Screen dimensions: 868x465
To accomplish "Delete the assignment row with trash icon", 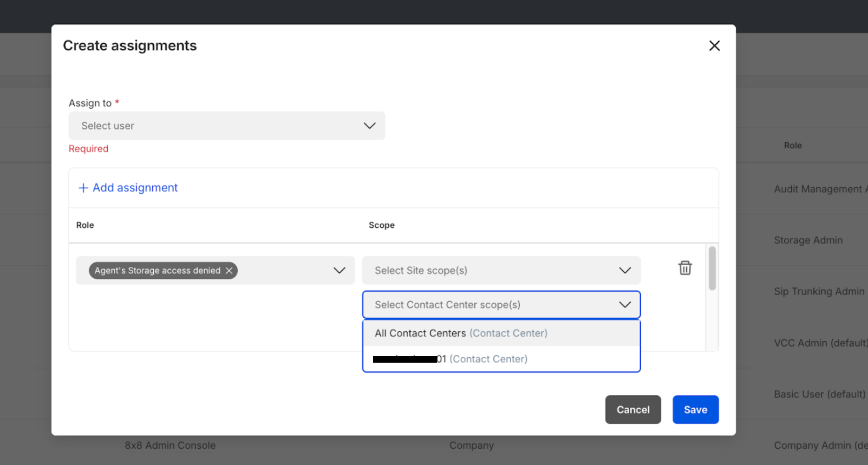I will tap(685, 268).
